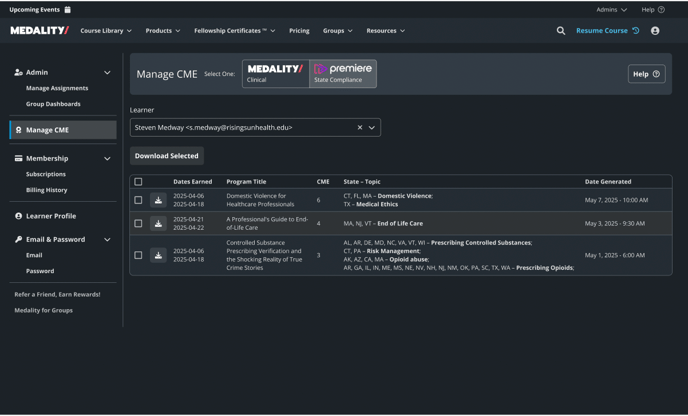Click the 'May 3, 2025 - 9:30 AM' date cell
This screenshot has width=688, height=416.
pos(615,223)
